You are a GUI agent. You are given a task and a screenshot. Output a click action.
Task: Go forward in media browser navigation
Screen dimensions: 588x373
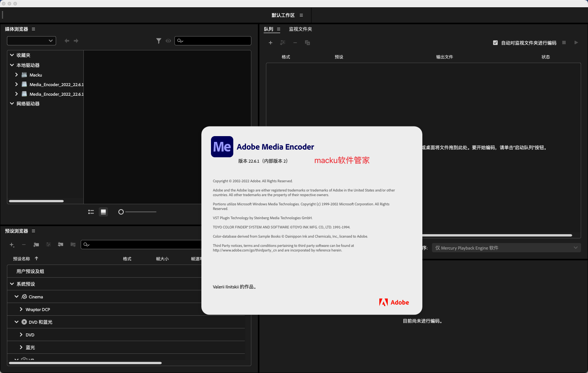(76, 41)
